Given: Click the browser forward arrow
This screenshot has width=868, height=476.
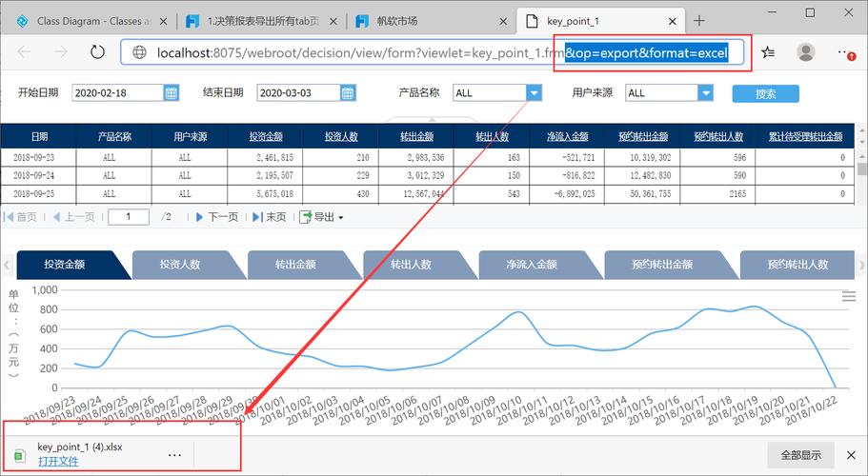Looking at the screenshot, I should 60,52.
